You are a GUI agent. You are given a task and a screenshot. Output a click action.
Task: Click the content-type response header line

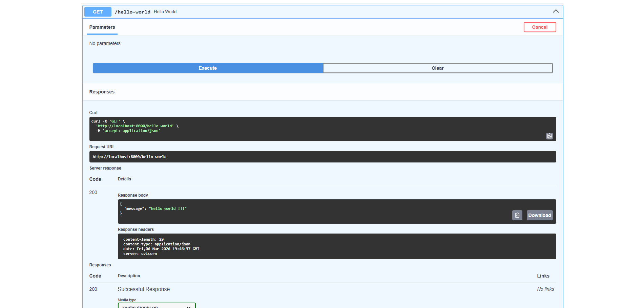157,244
